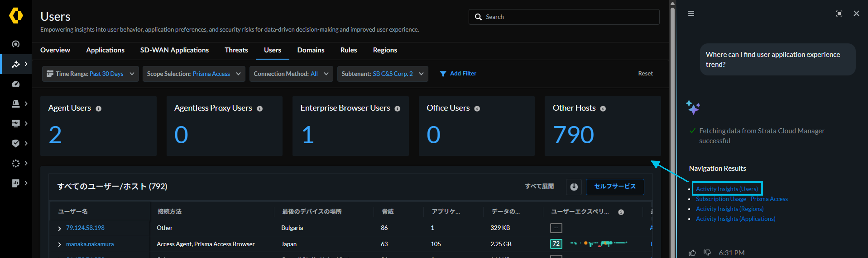
Task: Click the alerts bell icon in sidebar
Action: (x=16, y=104)
